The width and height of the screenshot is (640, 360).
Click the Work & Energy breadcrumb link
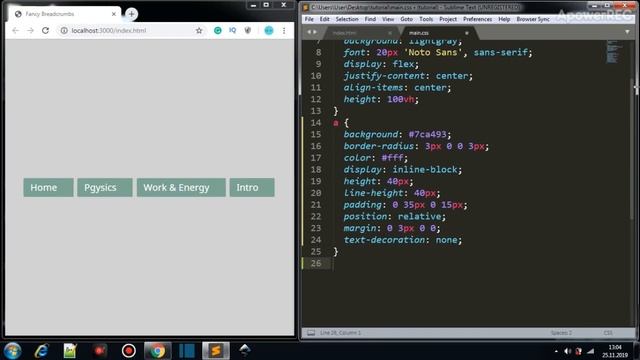coord(181,187)
